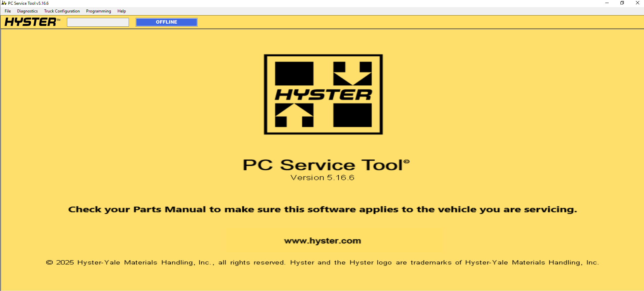This screenshot has width=644, height=291.
Task: Open the Diagnostics menu
Action: click(x=27, y=11)
